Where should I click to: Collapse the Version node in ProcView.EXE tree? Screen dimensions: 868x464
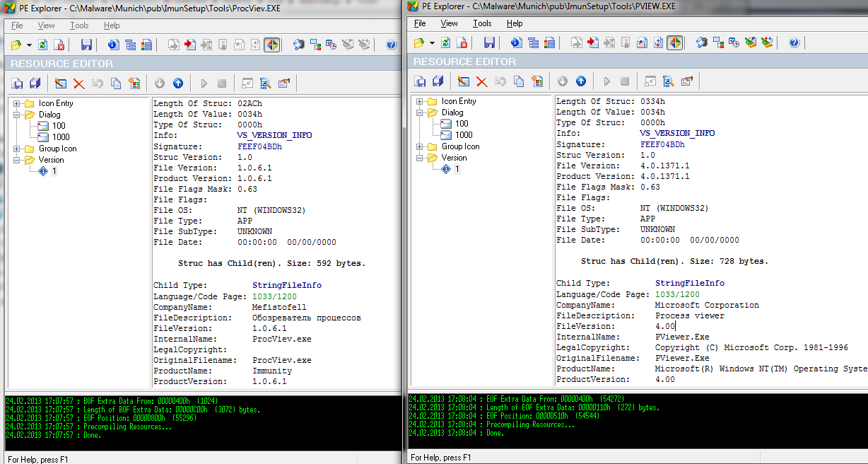(17, 160)
